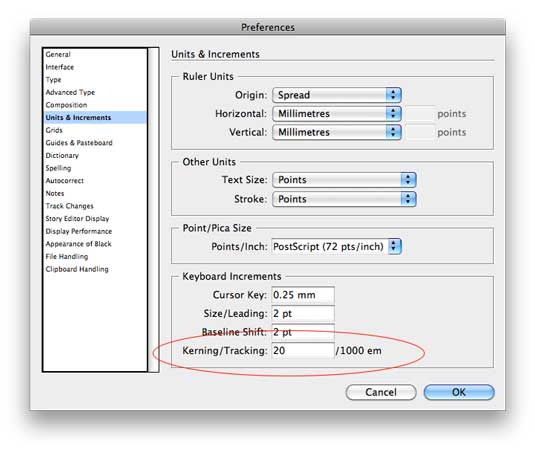
Task: Select Advanced Type category
Action: (x=70, y=92)
